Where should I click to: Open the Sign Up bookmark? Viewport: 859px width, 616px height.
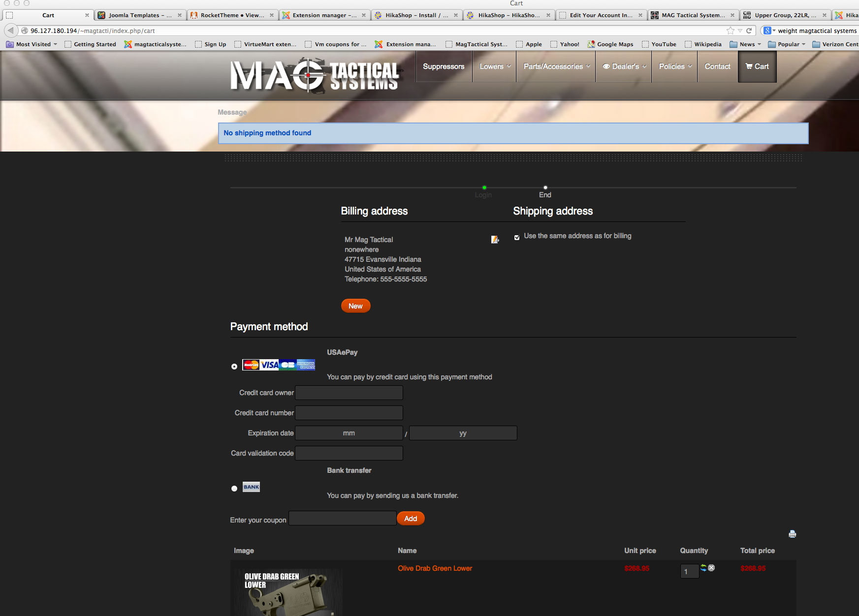210,44
